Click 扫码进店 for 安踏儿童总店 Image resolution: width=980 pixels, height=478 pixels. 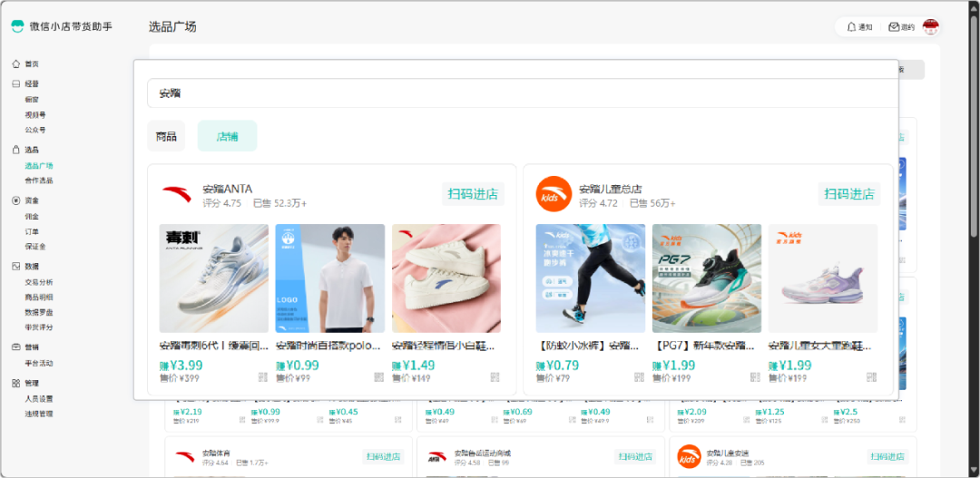click(x=849, y=194)
